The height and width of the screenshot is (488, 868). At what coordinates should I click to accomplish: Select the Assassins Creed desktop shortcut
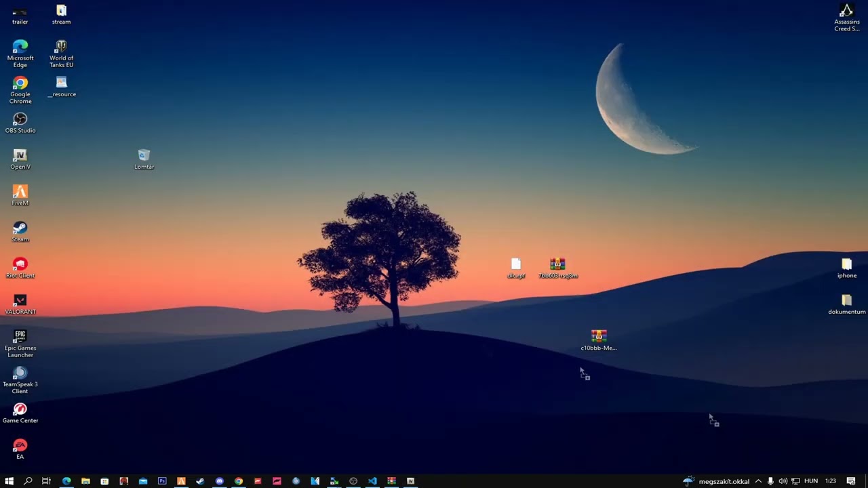point(846,18)
